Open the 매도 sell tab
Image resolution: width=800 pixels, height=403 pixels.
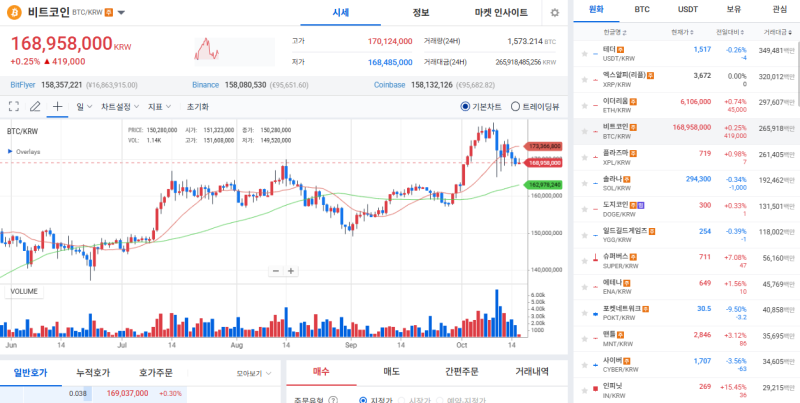tap(392, 372)
